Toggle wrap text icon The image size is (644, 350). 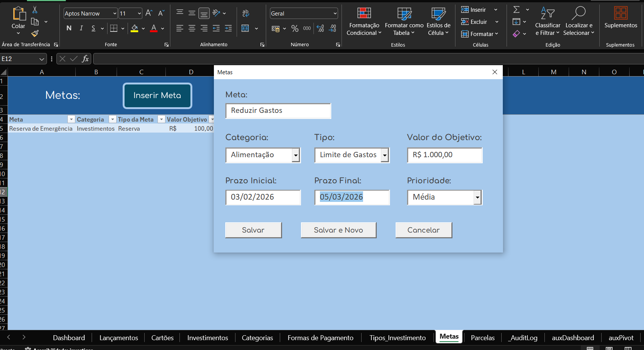(246, 13)
